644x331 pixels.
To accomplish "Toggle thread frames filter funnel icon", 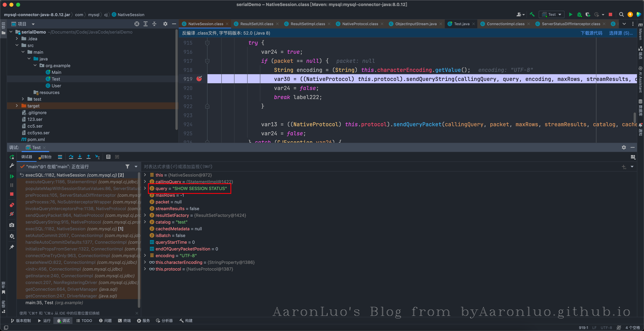I will [x=127, y=167].
